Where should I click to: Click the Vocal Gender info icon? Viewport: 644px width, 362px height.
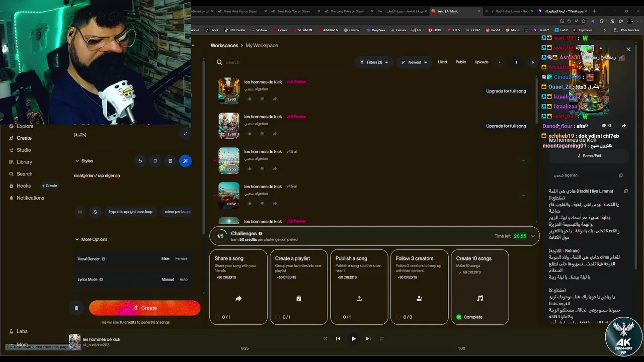click(104, 259)
